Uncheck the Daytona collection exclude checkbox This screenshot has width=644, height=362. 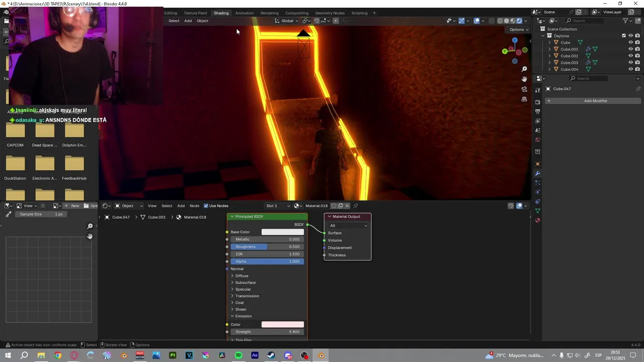point(624,36)
